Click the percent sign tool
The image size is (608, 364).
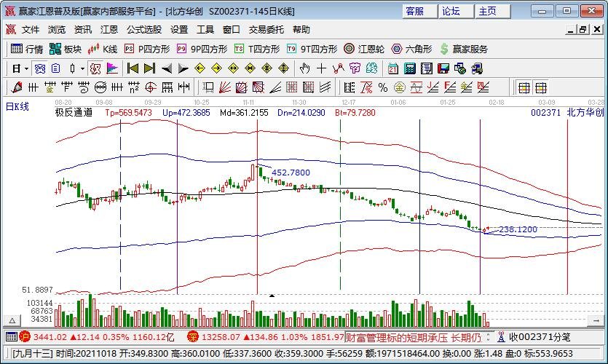(383, 87)
